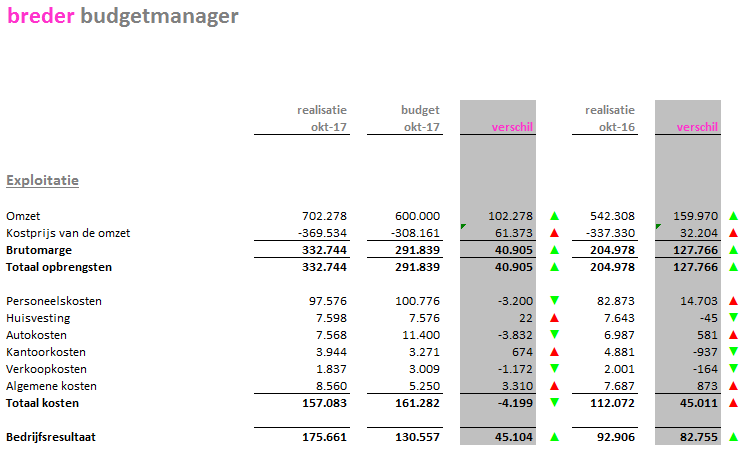Select red arrow beside Totaal kosten 45.011
The width and height of the screenshot is (747, 460).
click(x=734, y=403)
